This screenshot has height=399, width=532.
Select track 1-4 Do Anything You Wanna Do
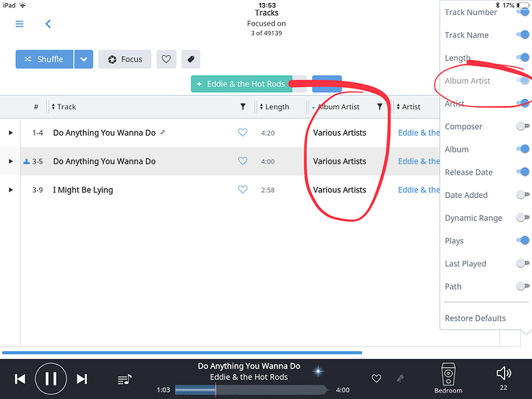[105, 132]
